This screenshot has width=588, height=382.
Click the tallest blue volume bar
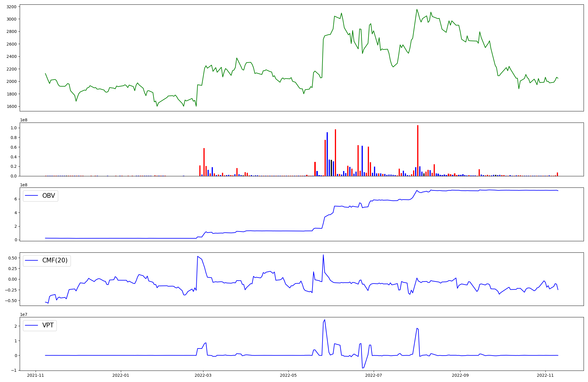click(x=327, y=154)
